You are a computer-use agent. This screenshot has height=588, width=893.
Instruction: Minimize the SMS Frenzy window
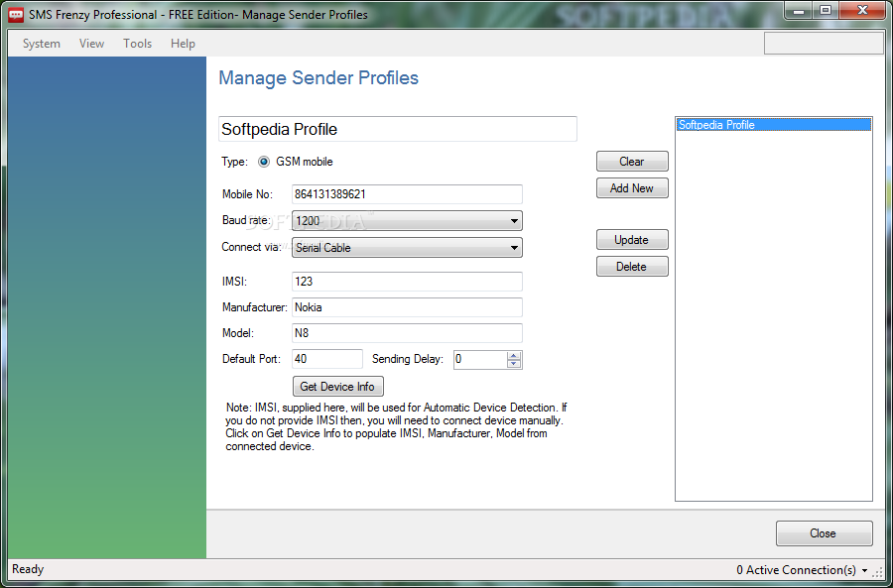[x=799, y=10]
